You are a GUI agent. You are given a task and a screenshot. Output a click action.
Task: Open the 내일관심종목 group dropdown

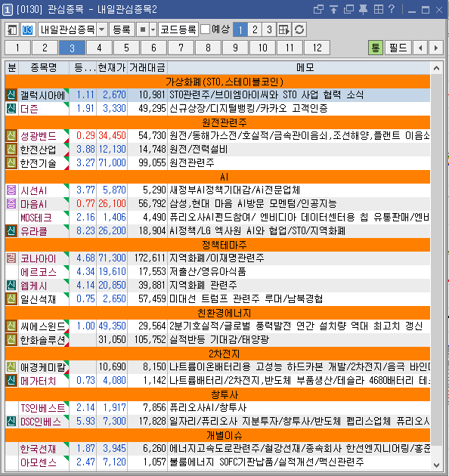pyautogui.click(x=102, y=29)
